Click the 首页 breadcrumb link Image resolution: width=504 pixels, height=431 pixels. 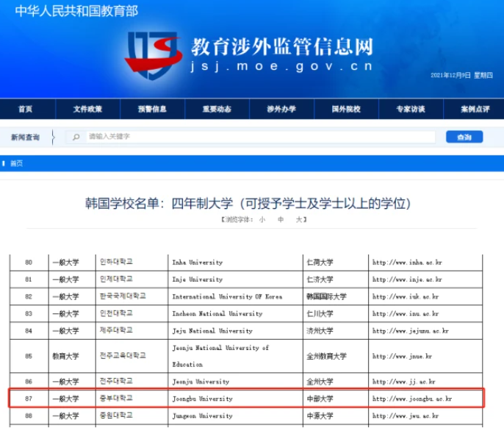[x=16, y=163]
